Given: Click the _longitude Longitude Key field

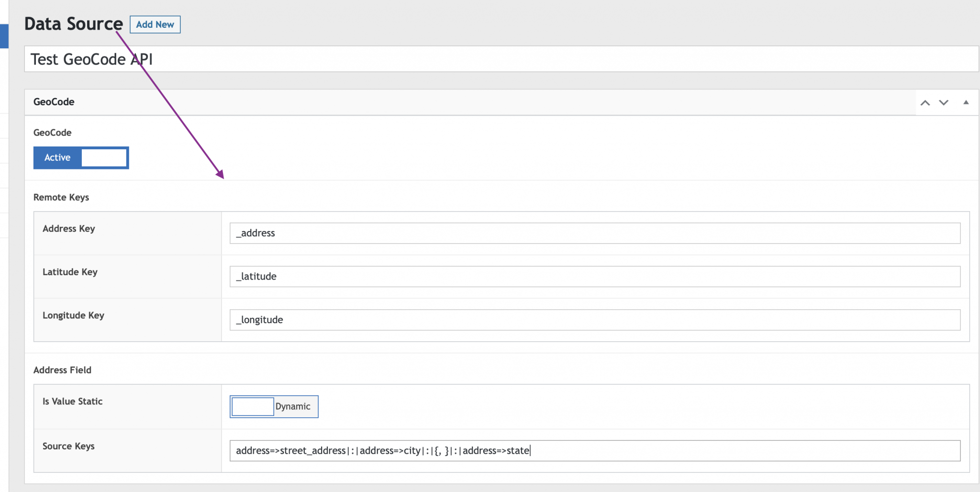Looking at the screenshot, I should [595, 320].
